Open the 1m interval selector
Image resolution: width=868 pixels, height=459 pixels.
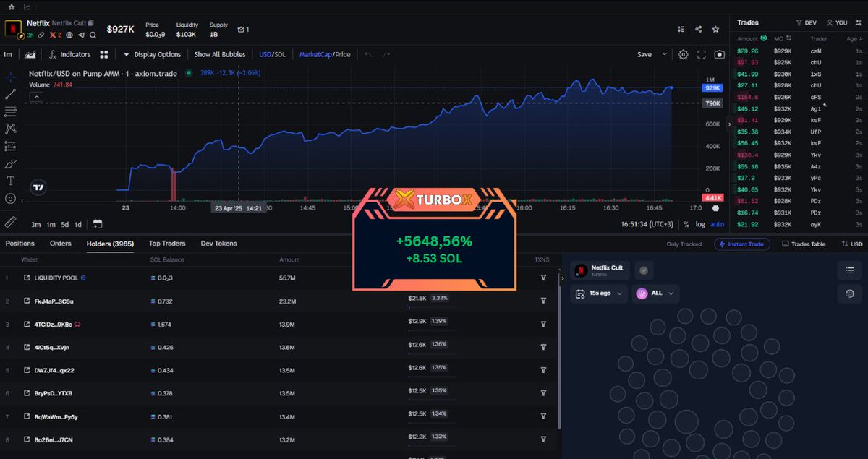pyautogui.click(x=7, y=54)
